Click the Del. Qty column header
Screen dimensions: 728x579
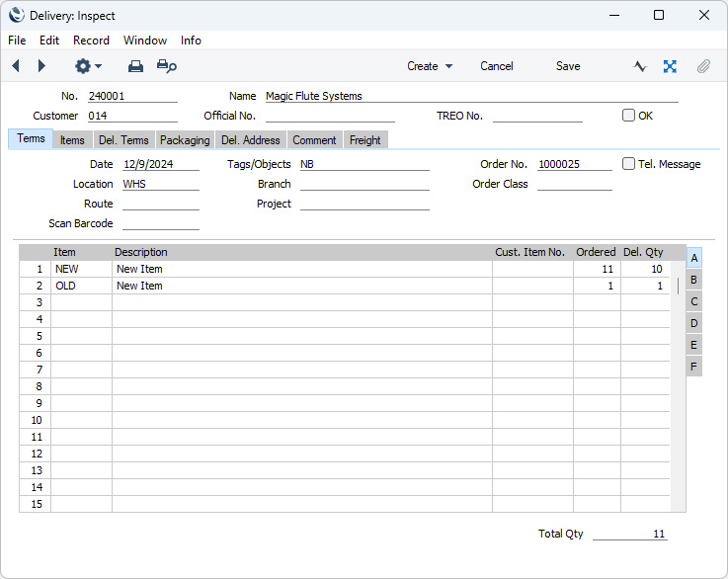(643, 252)
